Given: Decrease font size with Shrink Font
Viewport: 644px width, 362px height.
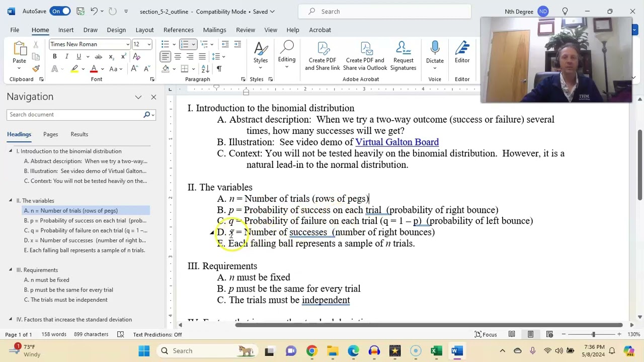Looking at the screenshot, I should tap(146, 69).
